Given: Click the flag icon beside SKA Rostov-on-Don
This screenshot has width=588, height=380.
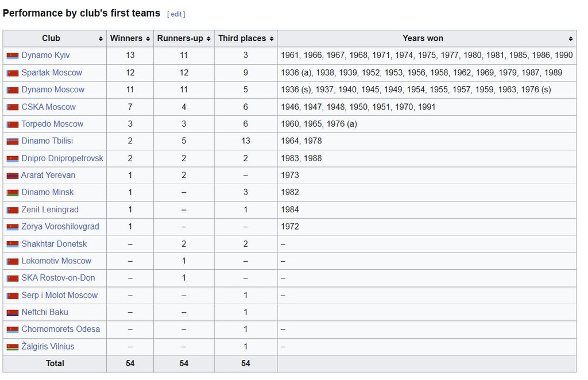Looking at the screenshot, I should coord(13,278).
